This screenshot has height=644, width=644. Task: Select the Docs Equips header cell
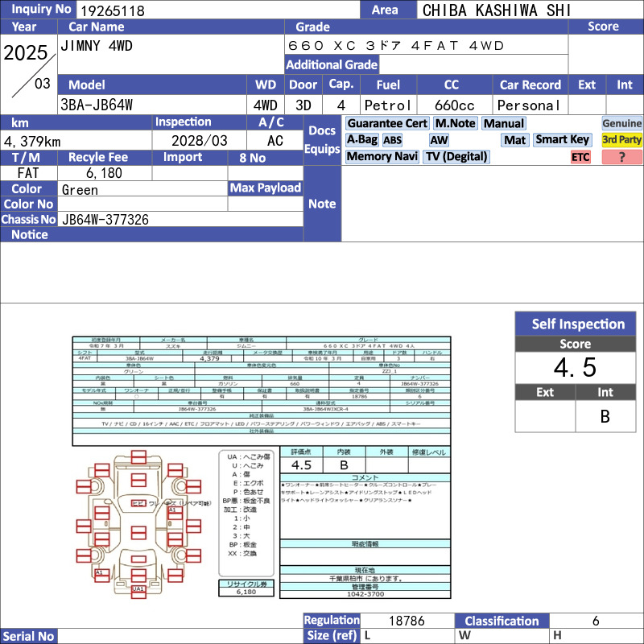[x=322, y=139]
